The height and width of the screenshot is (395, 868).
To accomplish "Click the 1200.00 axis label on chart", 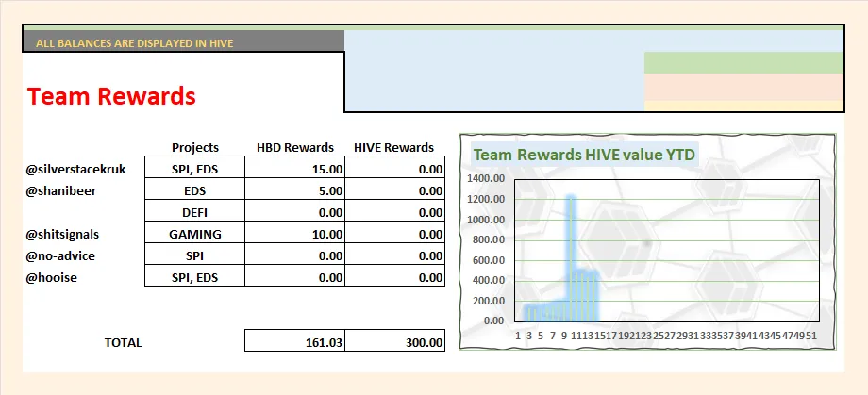I will [x=486, y=199].
